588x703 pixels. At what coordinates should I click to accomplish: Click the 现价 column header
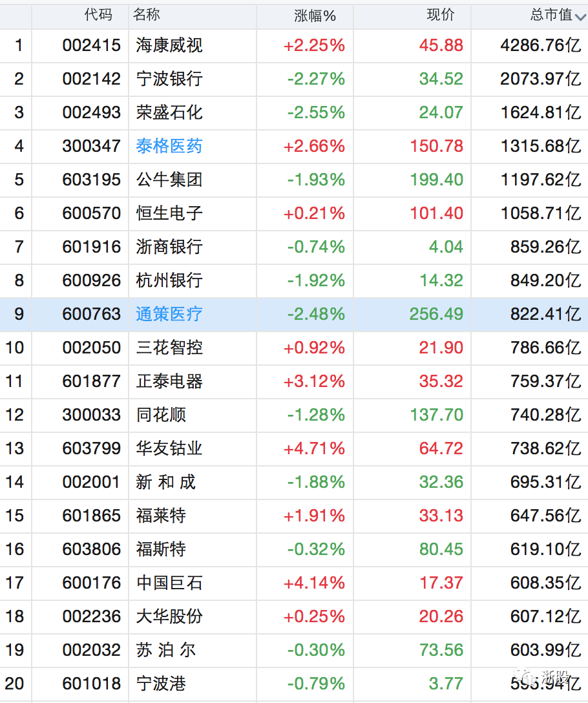coord(440,15)
